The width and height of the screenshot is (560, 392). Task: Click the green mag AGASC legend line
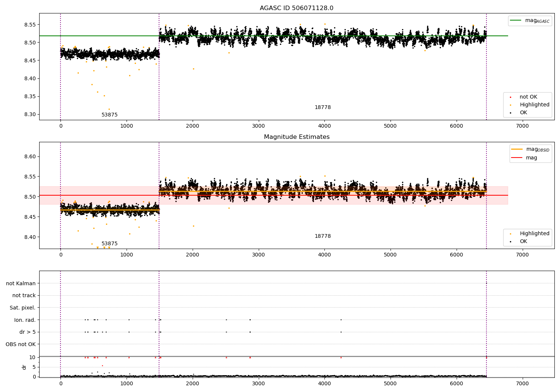[516, 21]
